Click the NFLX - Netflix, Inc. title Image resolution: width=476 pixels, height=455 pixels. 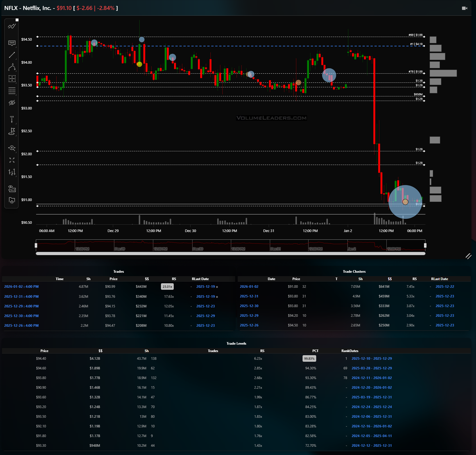(x=28, y=8)
